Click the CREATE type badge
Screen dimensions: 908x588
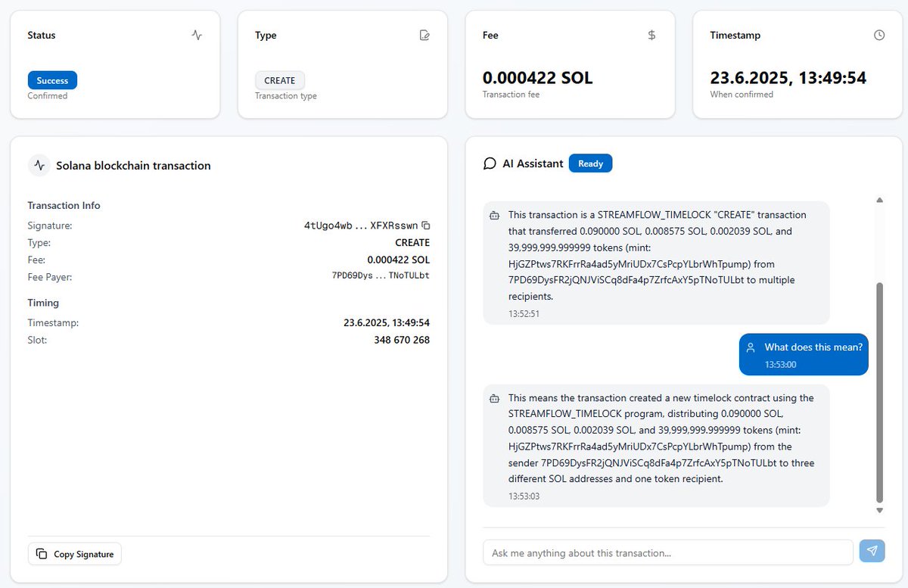click(x=280, y=80)
